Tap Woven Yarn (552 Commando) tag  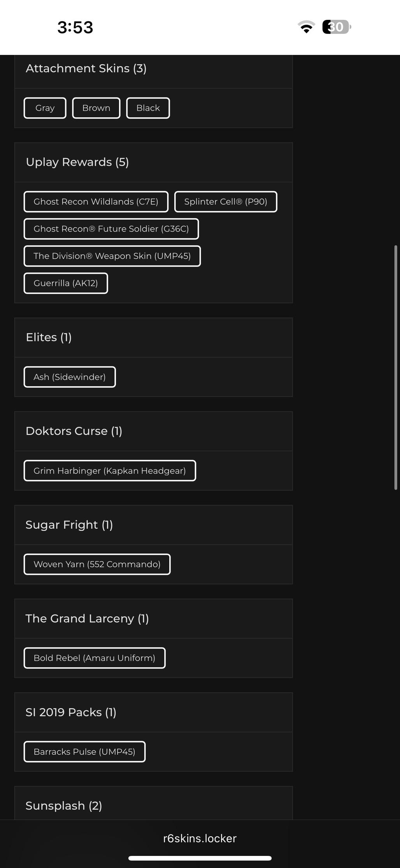click(97, 564)
